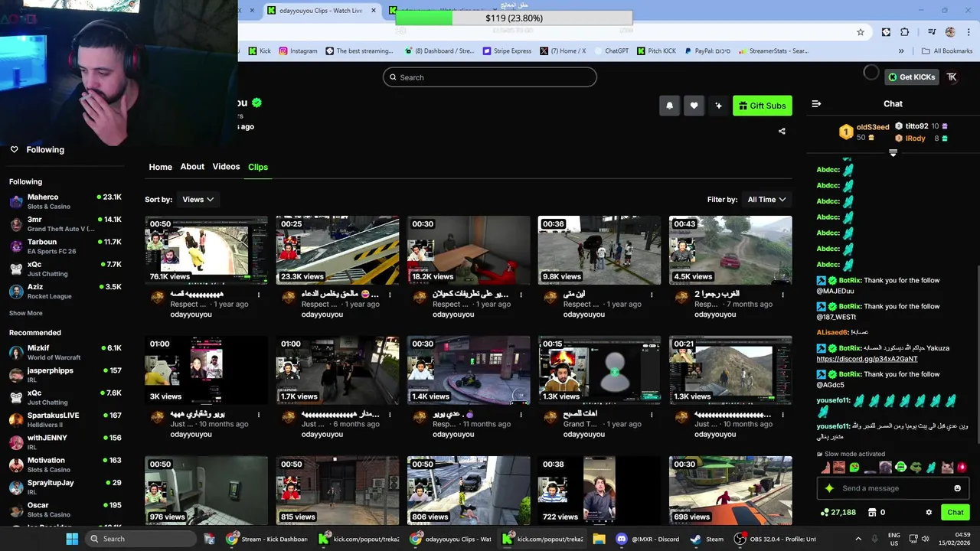Image resolution: width=980 pixels, height=551 pixels.
Task: Open the TK user avatar menu
Action: [x=952, y=77]
